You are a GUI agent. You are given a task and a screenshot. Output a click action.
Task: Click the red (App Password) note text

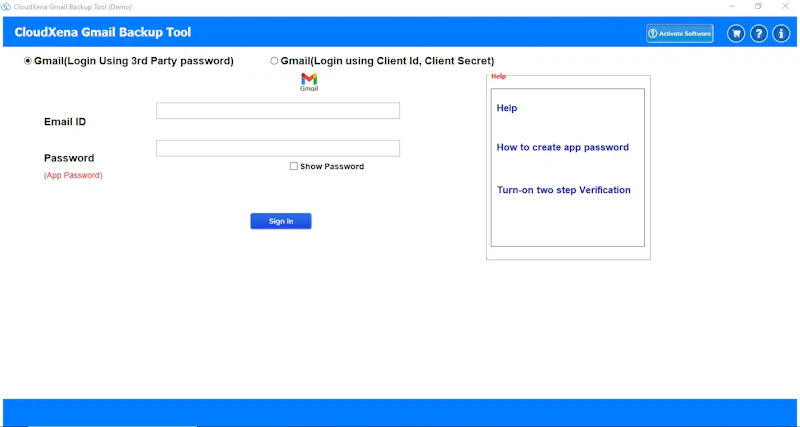tap(73, 175)
